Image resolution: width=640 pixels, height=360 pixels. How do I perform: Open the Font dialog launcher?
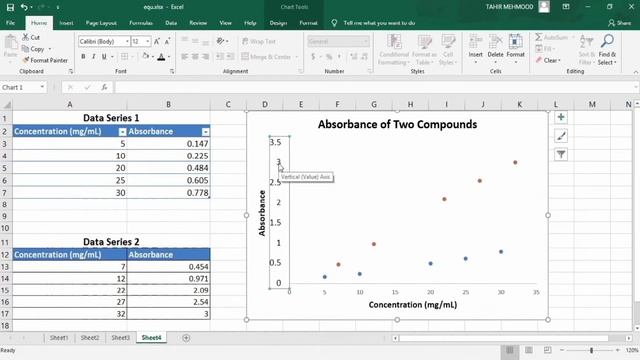click(x=172, y=71)
